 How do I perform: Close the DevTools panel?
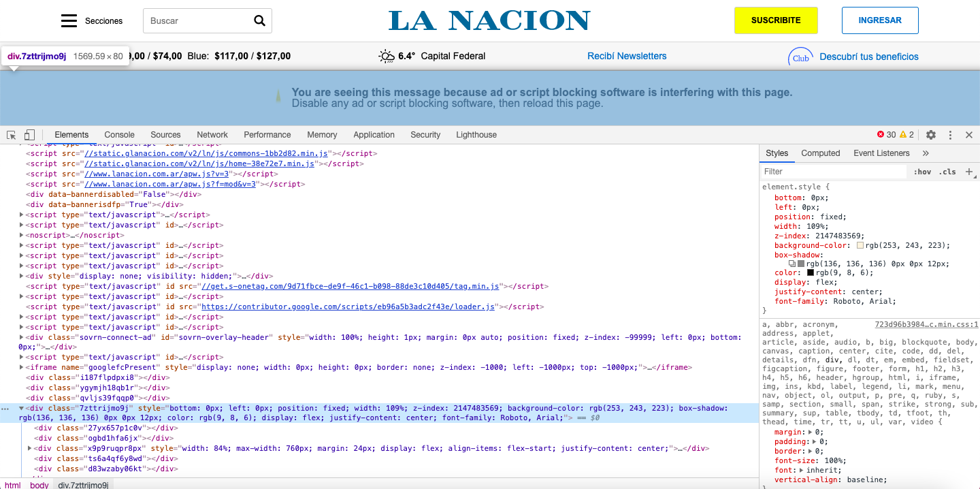pyautogui.click(x=969, y=135)
